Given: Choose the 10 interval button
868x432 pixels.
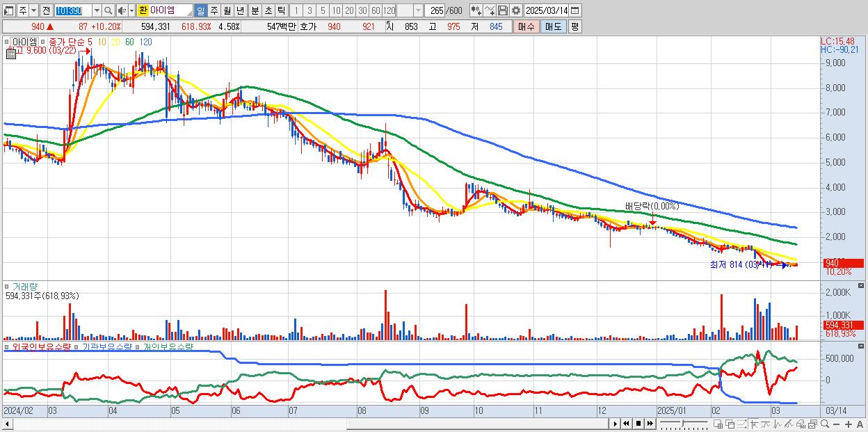Looking at the screenshot, I should pyautogui.click(x=336, y=10).
